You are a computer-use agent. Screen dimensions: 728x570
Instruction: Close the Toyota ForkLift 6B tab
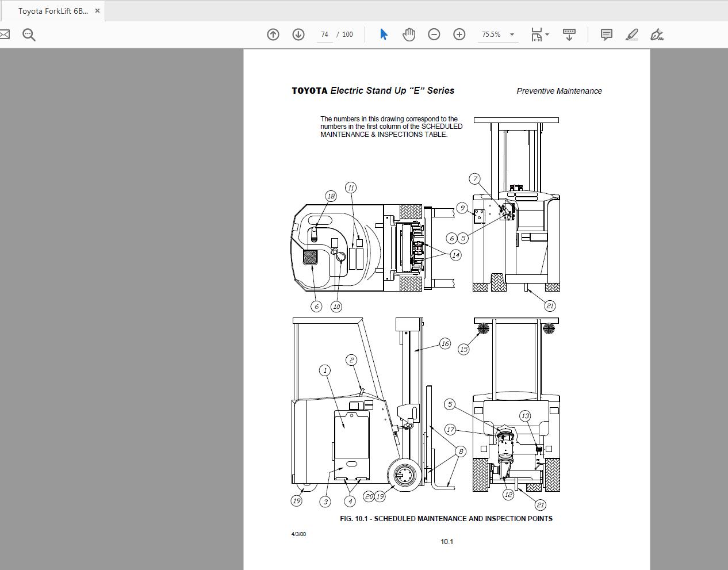pyautogui.click(x=97, y=10)
